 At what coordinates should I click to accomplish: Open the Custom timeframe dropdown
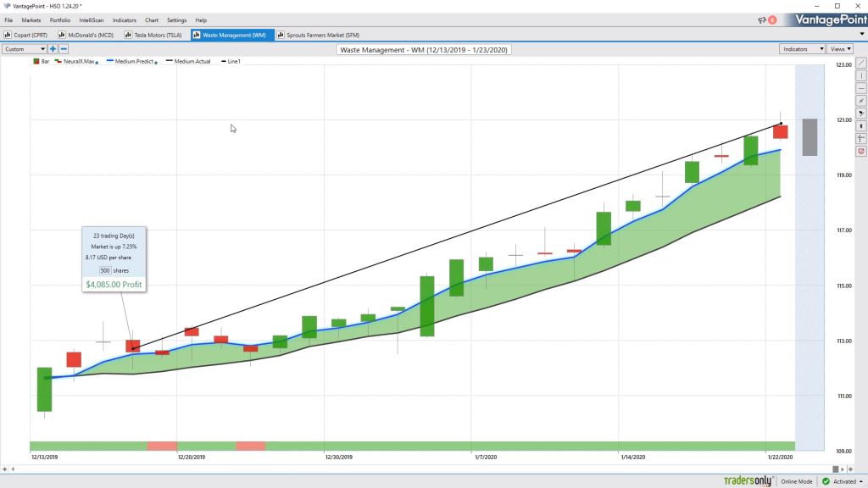point(25,49)
